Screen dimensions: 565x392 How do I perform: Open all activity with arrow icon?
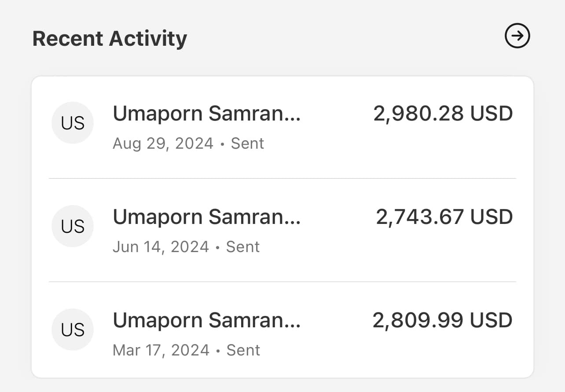pos(517,36)
